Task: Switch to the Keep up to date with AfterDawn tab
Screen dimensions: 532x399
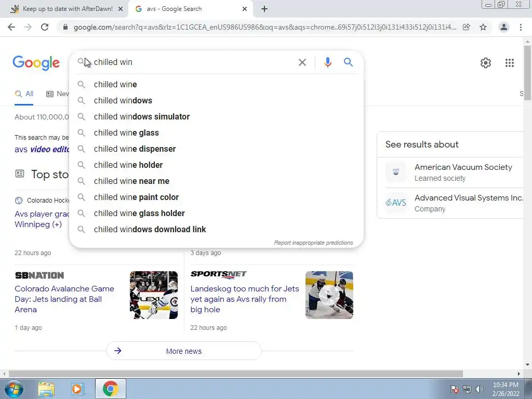Action: coord(67,9)
